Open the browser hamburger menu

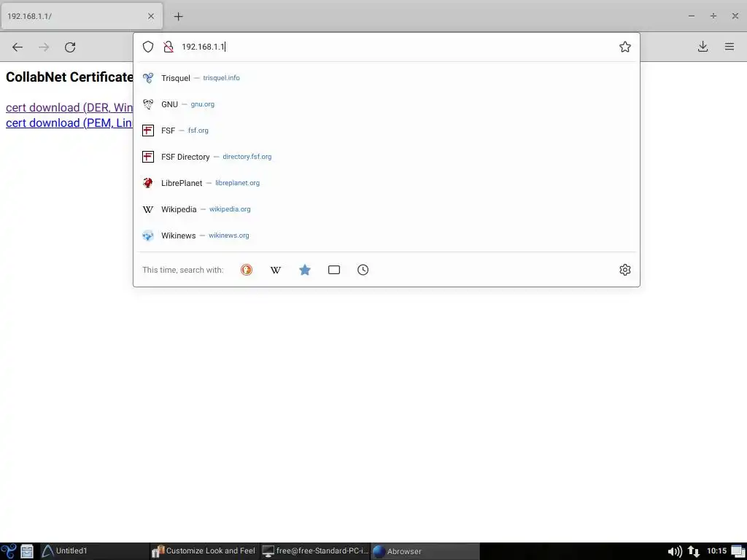[729, 47]
